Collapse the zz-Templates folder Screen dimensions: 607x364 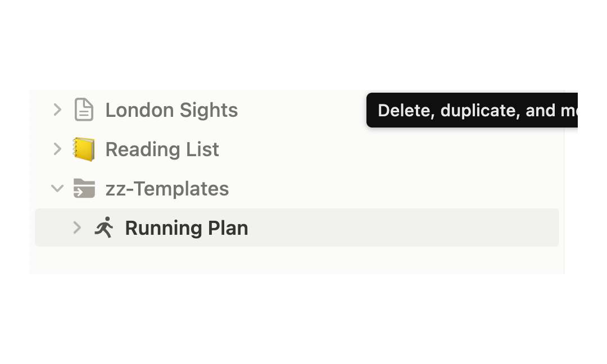coord(57,188)
